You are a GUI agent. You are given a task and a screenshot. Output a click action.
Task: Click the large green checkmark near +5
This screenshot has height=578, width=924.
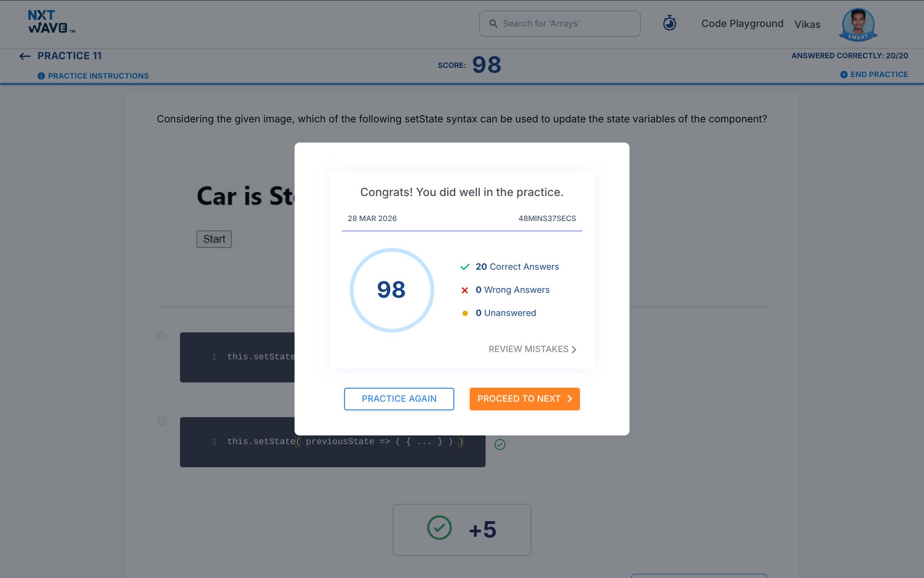(x=439, y=528)
